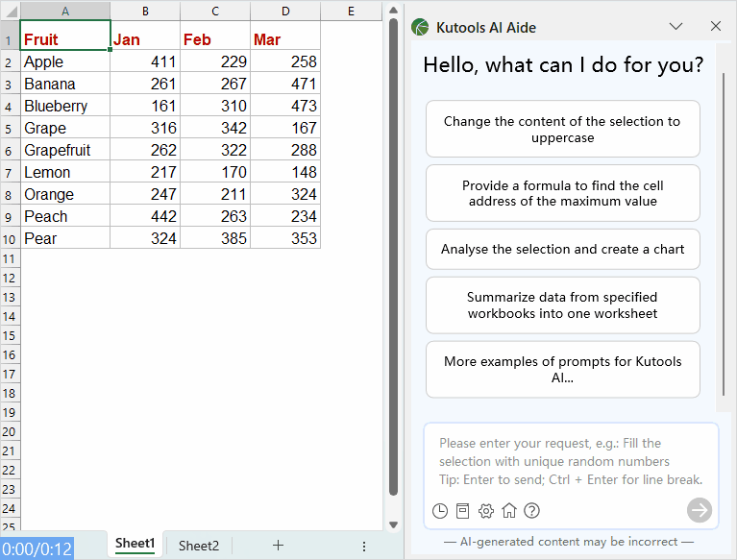737x560 pixels.
Task: Click the prompt library archive icon
Action: point(462,511)
